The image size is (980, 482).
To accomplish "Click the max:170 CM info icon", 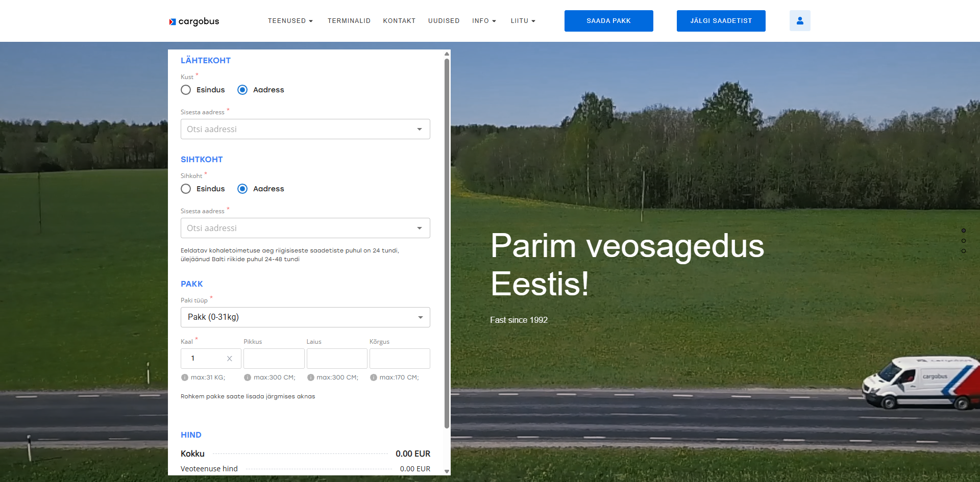I will click(x=374, y=377).
